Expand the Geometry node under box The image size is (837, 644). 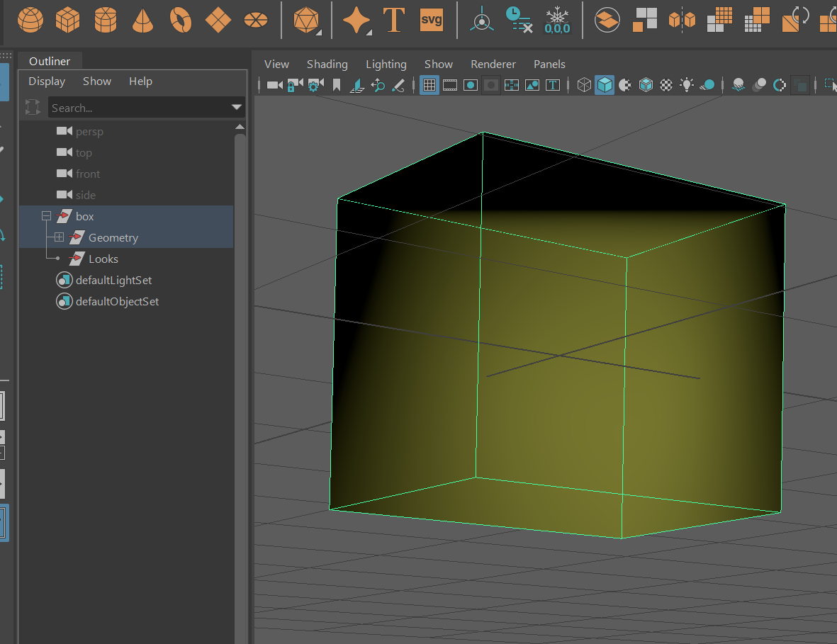tap(59, 237)
